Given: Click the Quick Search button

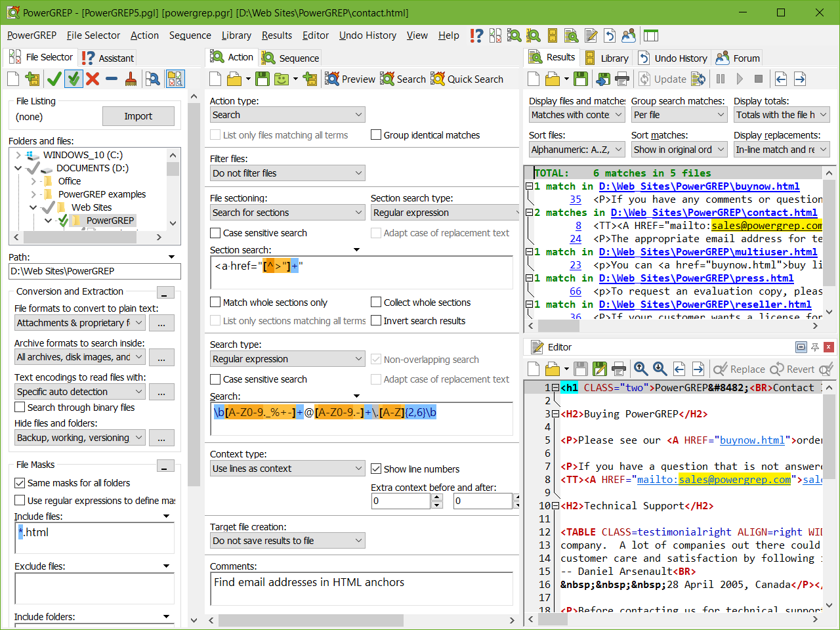Looking at the screenshot, I should [x=467, y=79].
